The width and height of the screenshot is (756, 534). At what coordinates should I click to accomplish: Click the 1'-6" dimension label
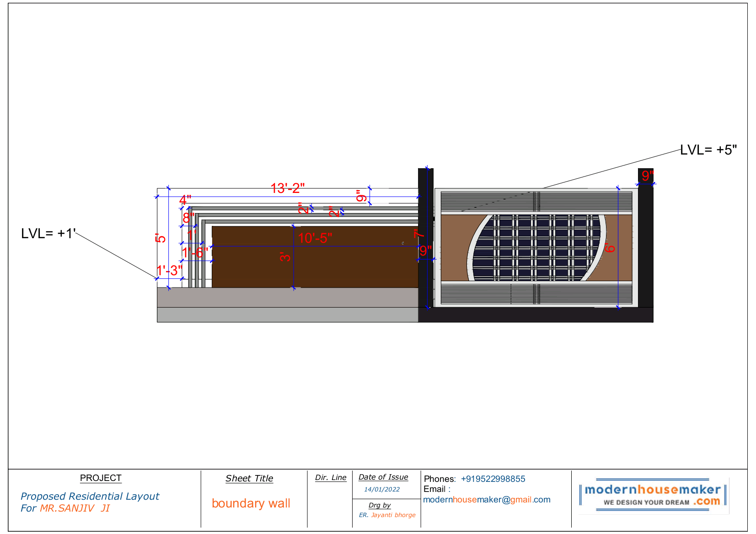click(195, 252)
